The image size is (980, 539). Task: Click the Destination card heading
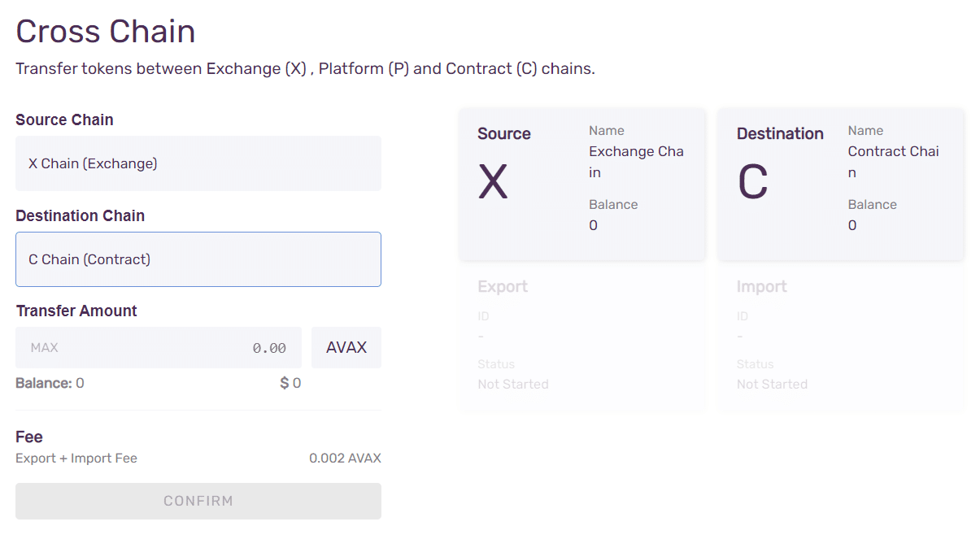[779, 134]
